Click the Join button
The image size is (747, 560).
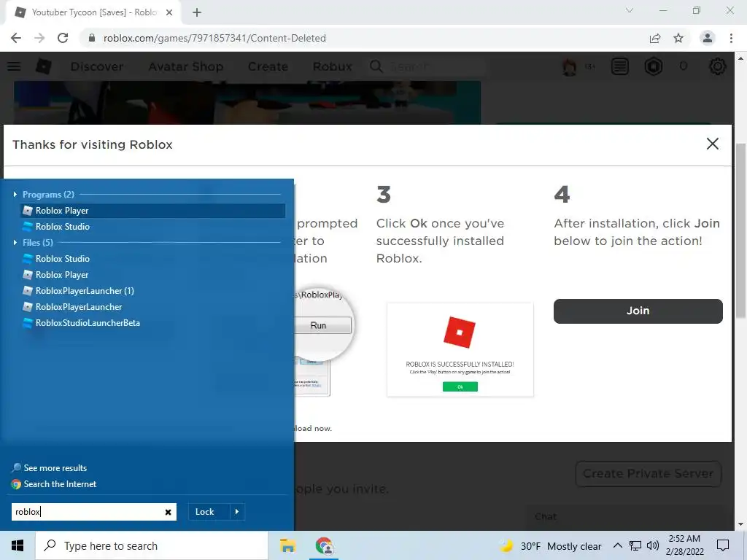tap(638, 311)
